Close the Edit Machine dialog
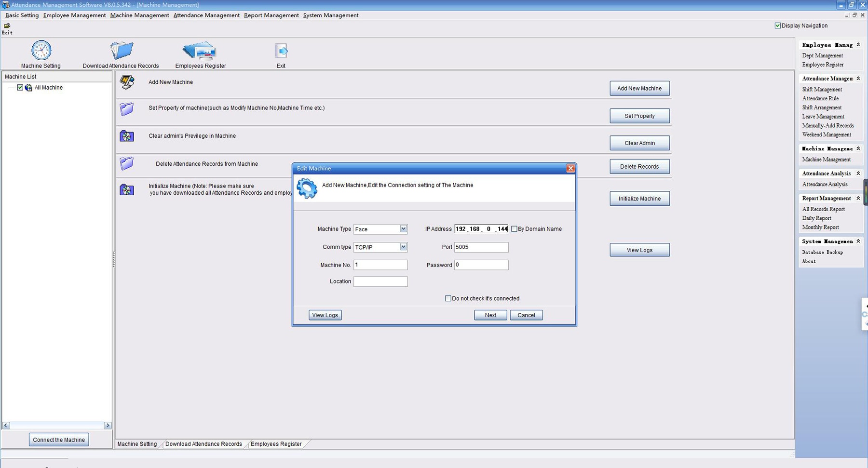 click(570, 168)
